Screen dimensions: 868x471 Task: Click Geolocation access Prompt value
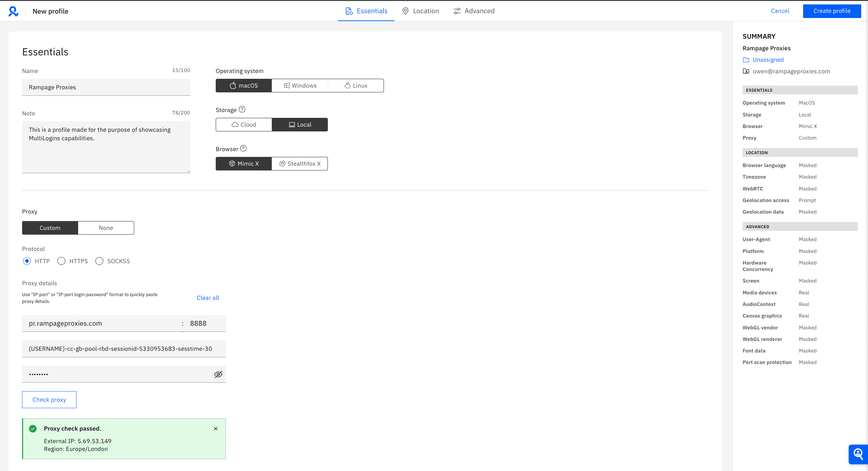807,200
